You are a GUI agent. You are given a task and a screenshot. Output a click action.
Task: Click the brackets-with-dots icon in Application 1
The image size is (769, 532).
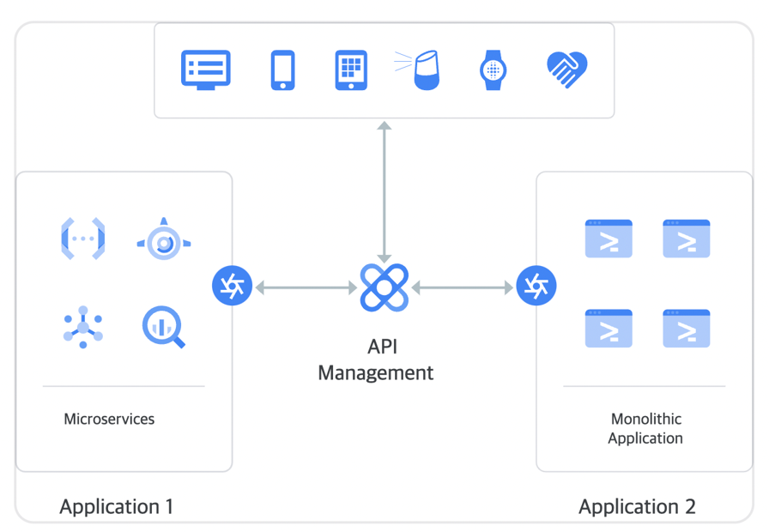pyautogui.click(x=83, y=239)
